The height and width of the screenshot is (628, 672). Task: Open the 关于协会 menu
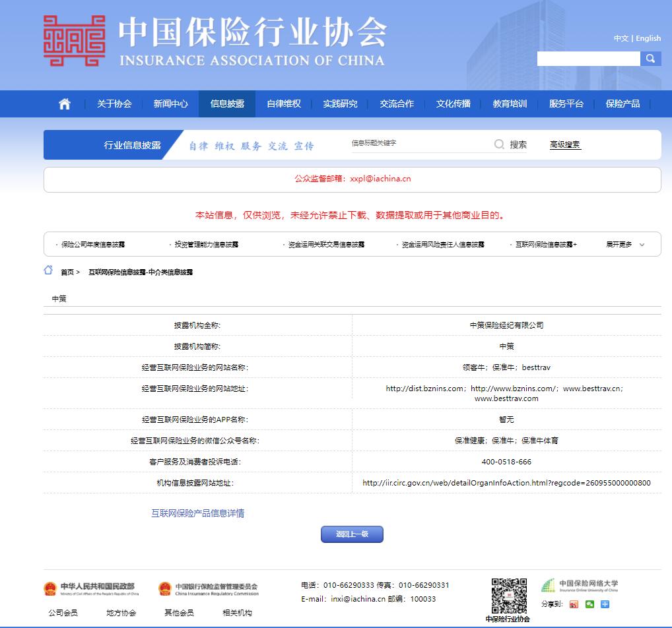[x=114, y=104]
